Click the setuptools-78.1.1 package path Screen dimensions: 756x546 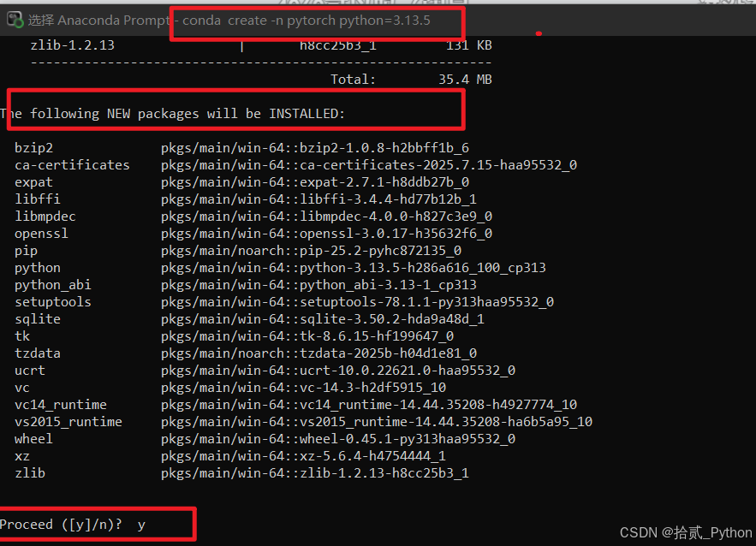(357, 302)
